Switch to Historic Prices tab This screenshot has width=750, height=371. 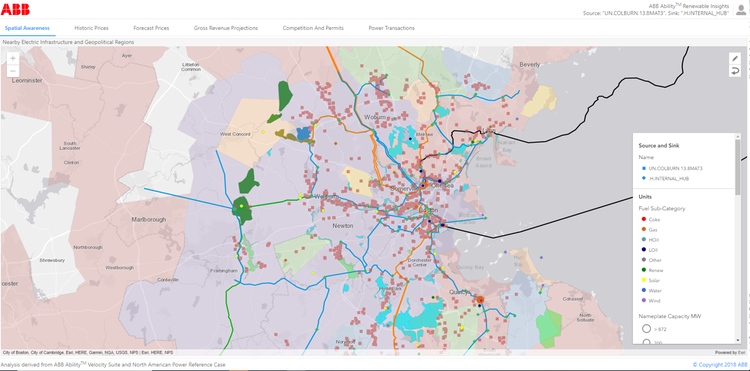click(x=91, y=28)
